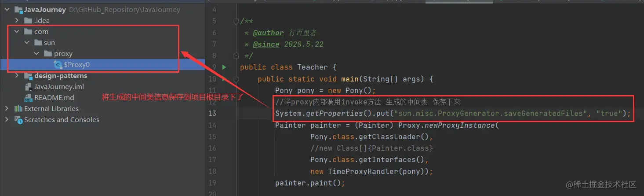Click the JavaJourney project folder icon
This screenshot has width=644, height=196.
18,9
